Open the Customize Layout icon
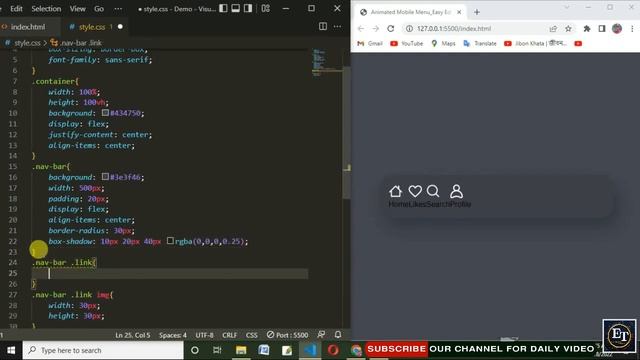 266,9
